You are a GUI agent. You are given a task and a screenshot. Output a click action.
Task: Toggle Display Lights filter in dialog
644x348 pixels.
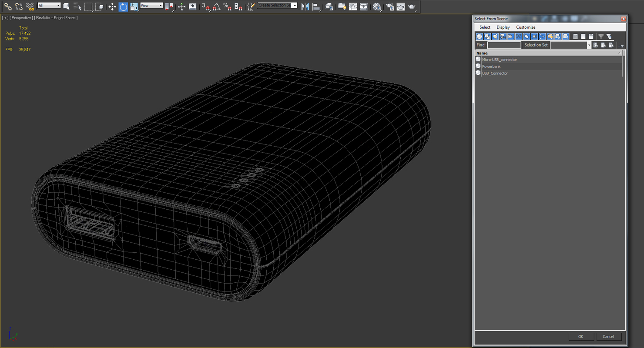(x=495, y=37)
